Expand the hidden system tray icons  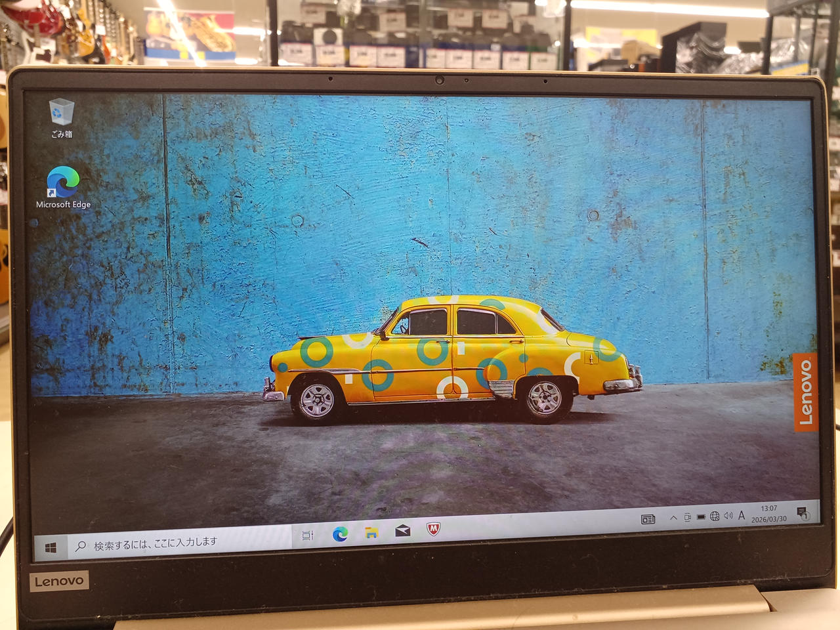click(673, 518)
